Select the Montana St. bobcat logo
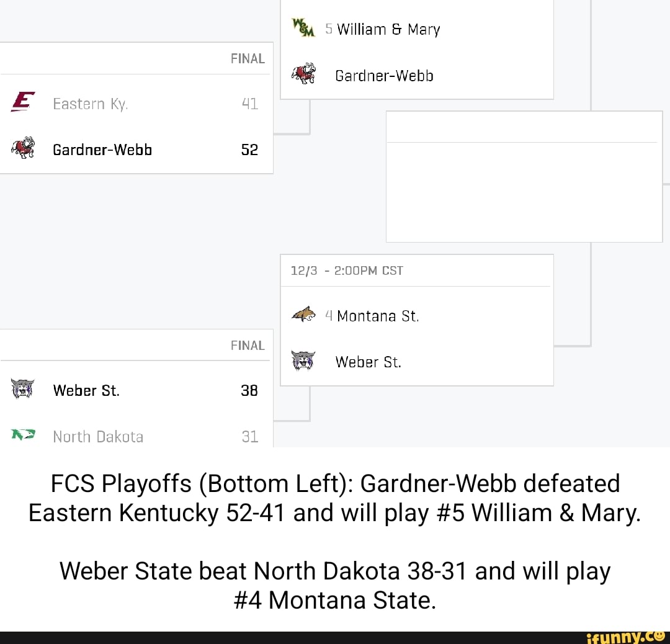 coord(303,314)
